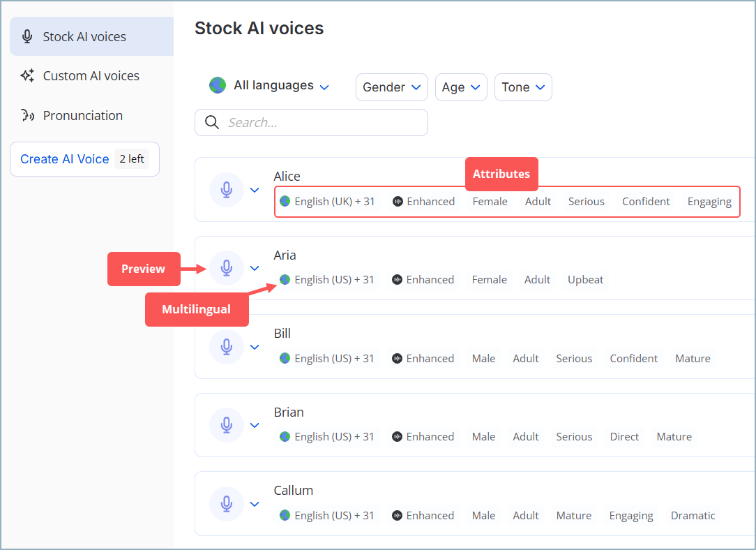The width and height of the screenshot is (756, 550).
Task: Click Enhanced waveform icon on Alice row
Action: 398,202
